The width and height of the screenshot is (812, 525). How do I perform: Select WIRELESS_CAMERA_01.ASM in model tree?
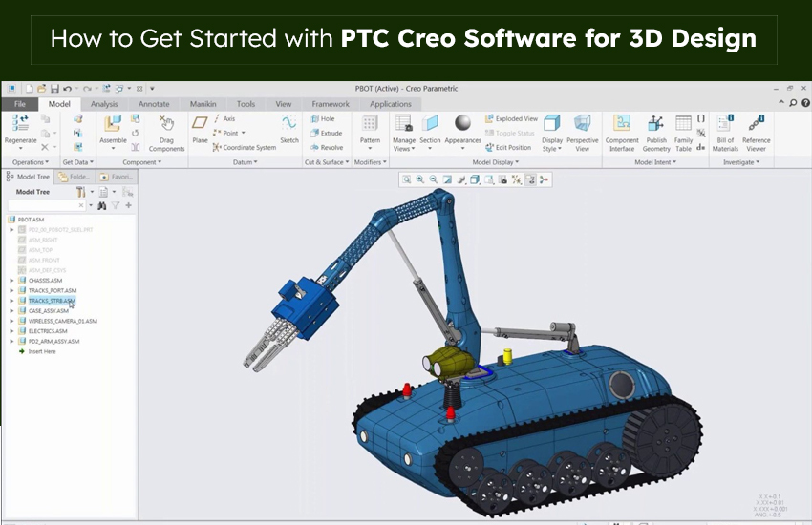(x=63, y=322)
